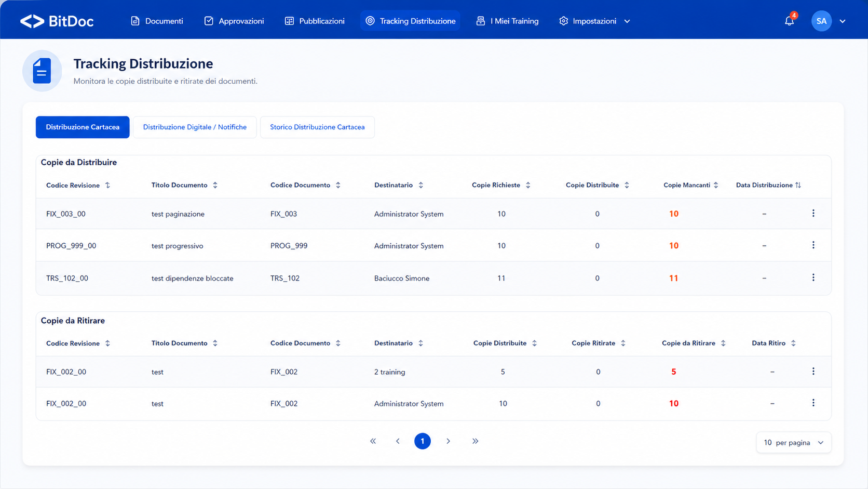Click 'test paginazione' title cell
Screen dimensions: 868x489
click(x=178, y=214)
